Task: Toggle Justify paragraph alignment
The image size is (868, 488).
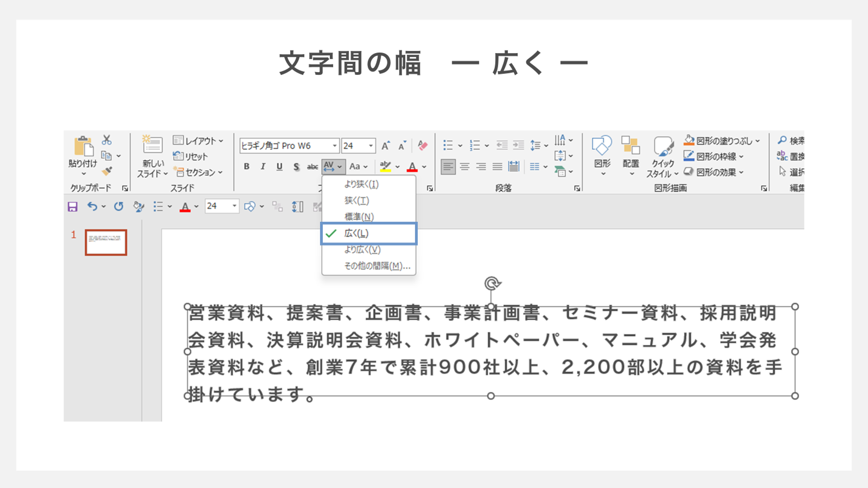Action: coord(497,167)
